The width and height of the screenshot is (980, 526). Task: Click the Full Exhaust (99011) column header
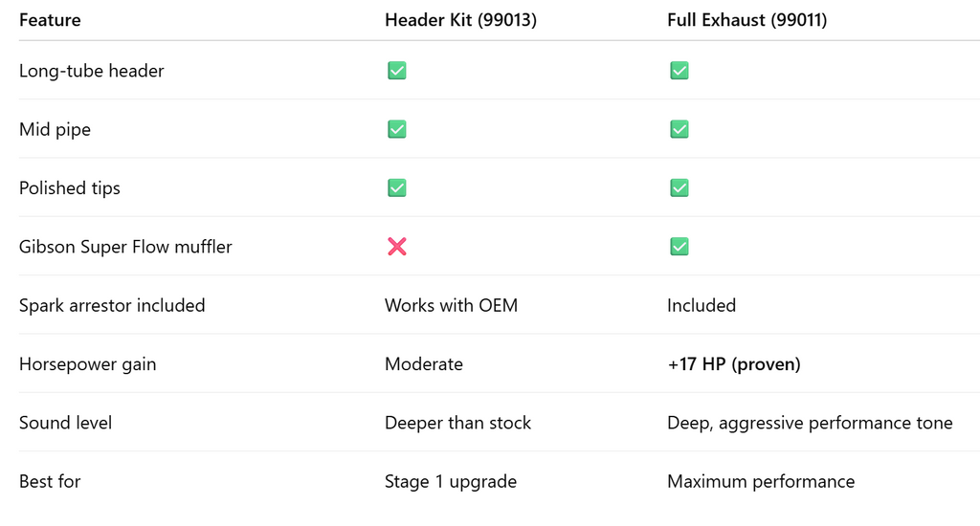pos(746,20)
